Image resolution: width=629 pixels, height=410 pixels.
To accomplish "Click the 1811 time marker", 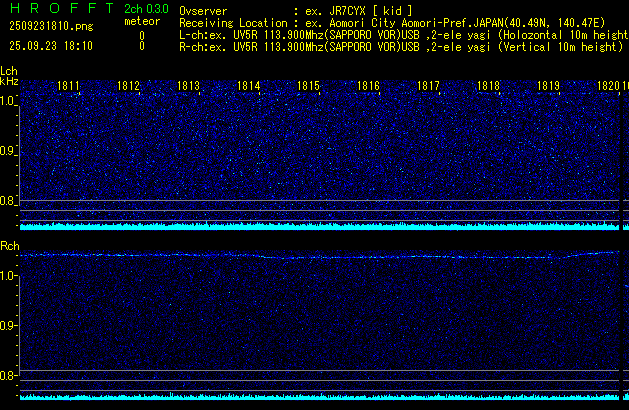I will [68, 87].
